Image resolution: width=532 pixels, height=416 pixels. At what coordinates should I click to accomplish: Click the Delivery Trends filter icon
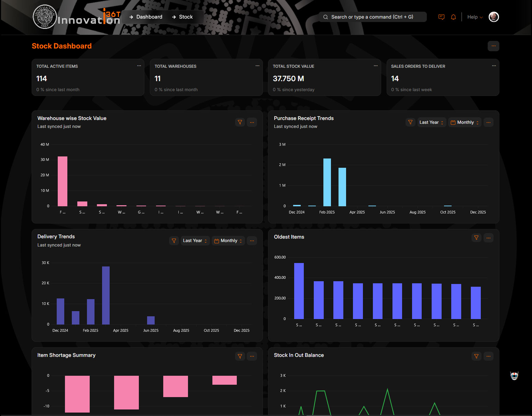[x=174, y=241]
